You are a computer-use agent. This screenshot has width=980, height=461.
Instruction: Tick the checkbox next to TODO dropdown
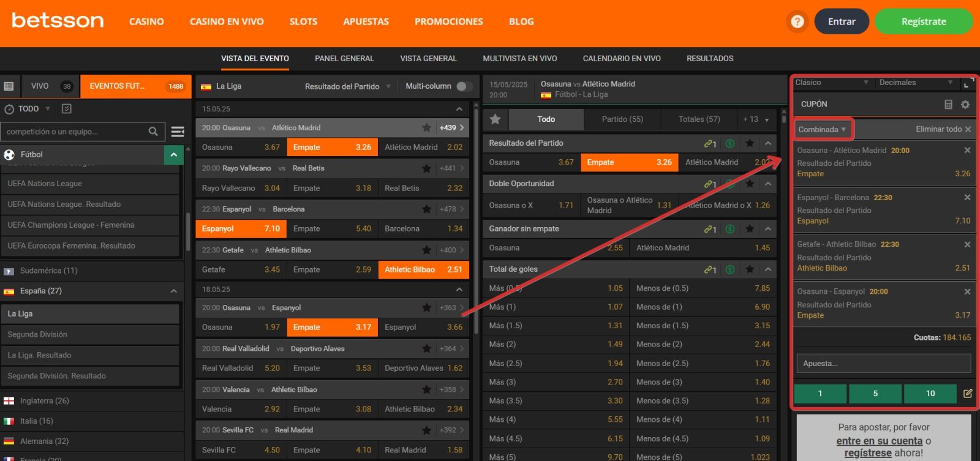tap(67, 108)
